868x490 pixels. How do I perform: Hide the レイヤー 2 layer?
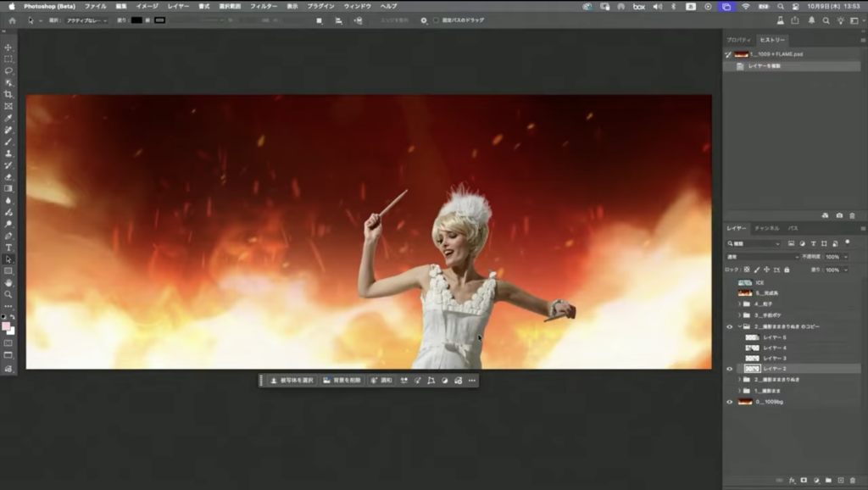[x=729, y=369]
